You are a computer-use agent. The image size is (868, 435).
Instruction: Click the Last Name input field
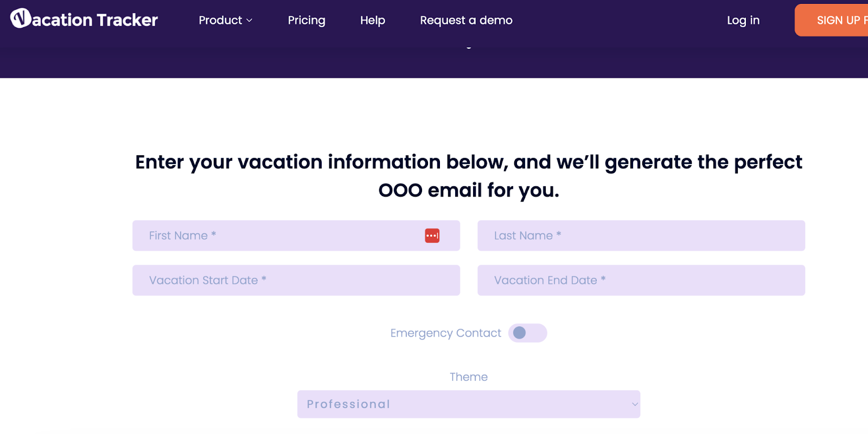(641, 235)
